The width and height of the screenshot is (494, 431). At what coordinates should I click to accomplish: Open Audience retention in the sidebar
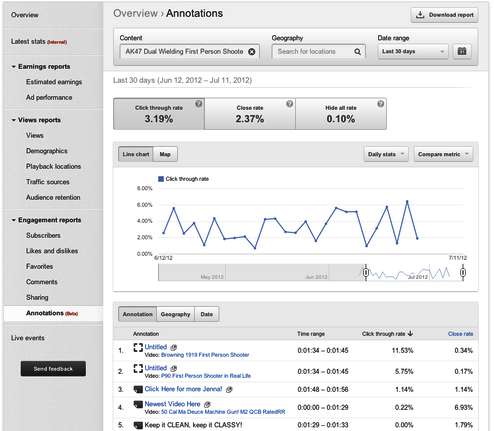point(53,197)
